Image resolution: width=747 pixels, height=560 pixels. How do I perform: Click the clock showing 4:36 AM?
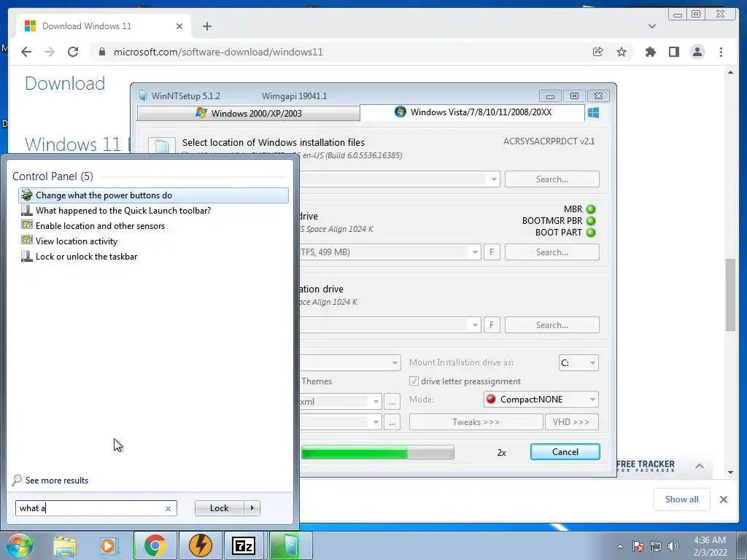tap(710, 546)
